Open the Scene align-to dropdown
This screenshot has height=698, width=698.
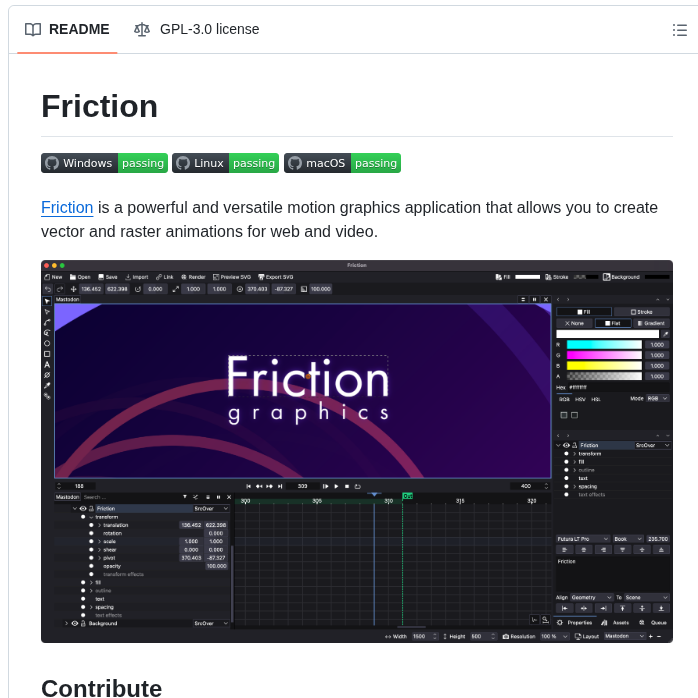(646, 597)
